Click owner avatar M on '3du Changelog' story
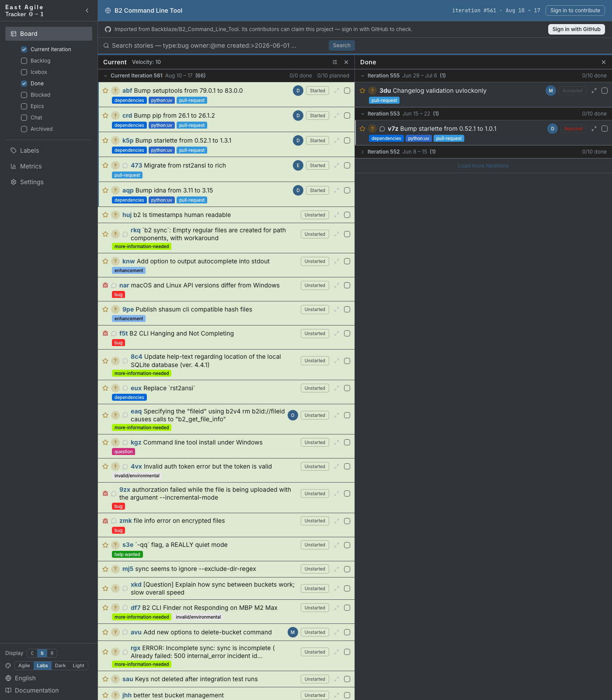612x700 pixels. point(551,91)
